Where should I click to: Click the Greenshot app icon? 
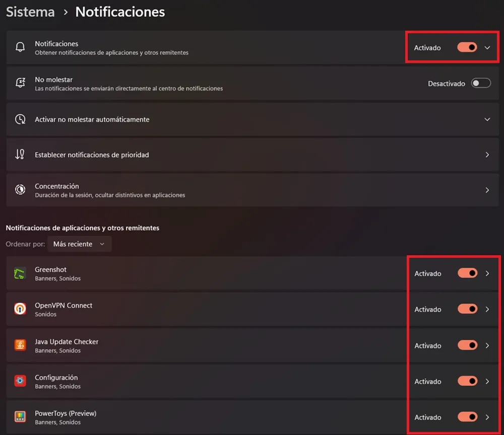20,273
